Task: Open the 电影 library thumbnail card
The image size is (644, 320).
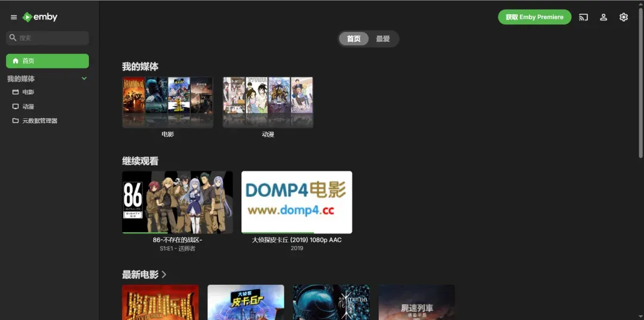Action: 168,102
